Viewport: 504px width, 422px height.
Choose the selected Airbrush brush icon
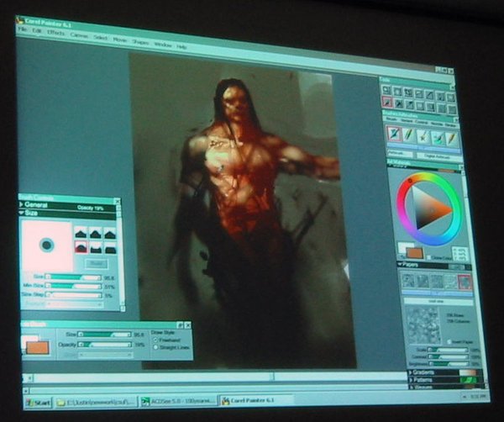tap(395, 134)
